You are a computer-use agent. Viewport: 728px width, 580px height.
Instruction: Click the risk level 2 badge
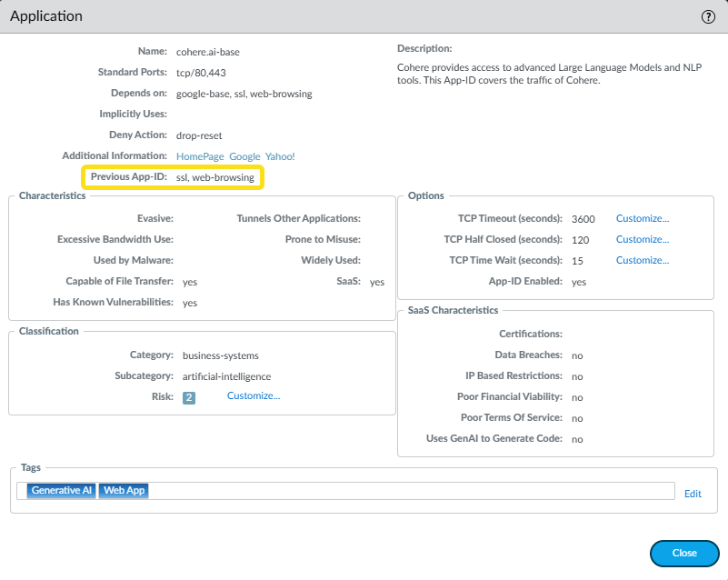(x=189, y=397)
